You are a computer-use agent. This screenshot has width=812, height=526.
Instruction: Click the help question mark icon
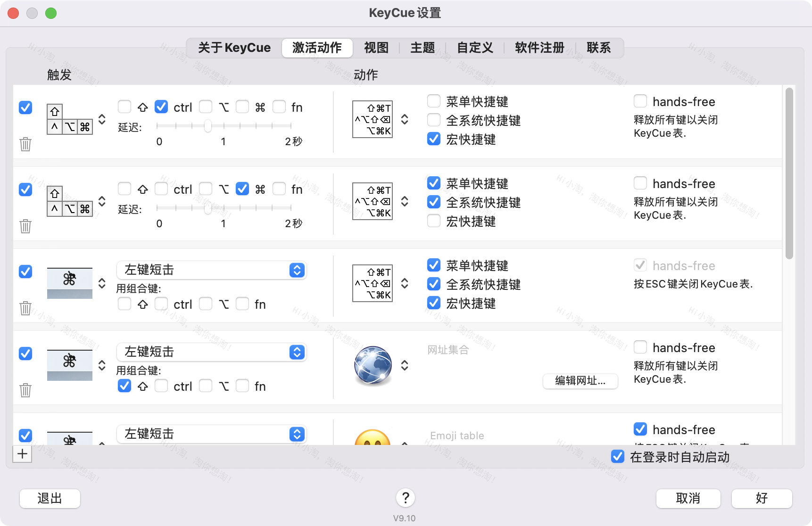(x=406, y=498)
